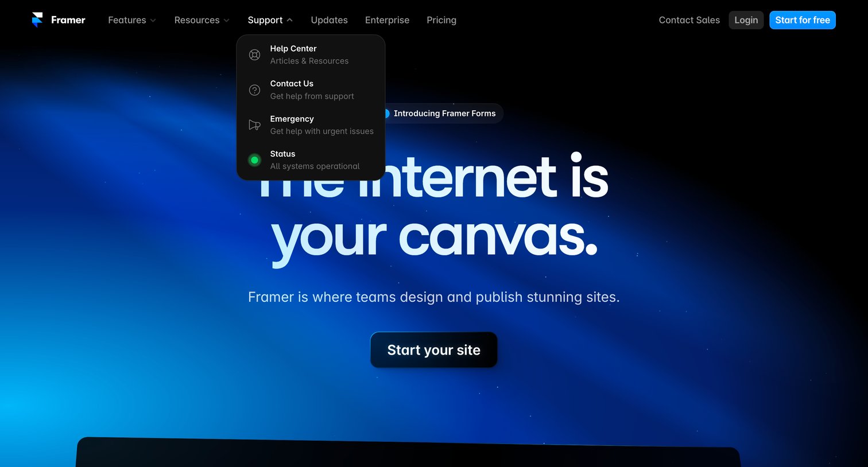Collapse the Support menu chevron
This screenshot has width=868, height=467.
290,20
